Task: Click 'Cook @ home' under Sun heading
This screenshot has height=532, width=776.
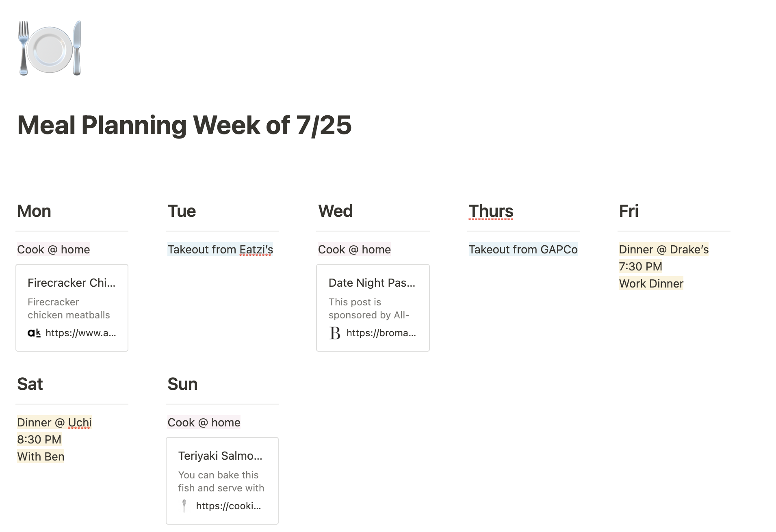Action: [x=204, y=422]
